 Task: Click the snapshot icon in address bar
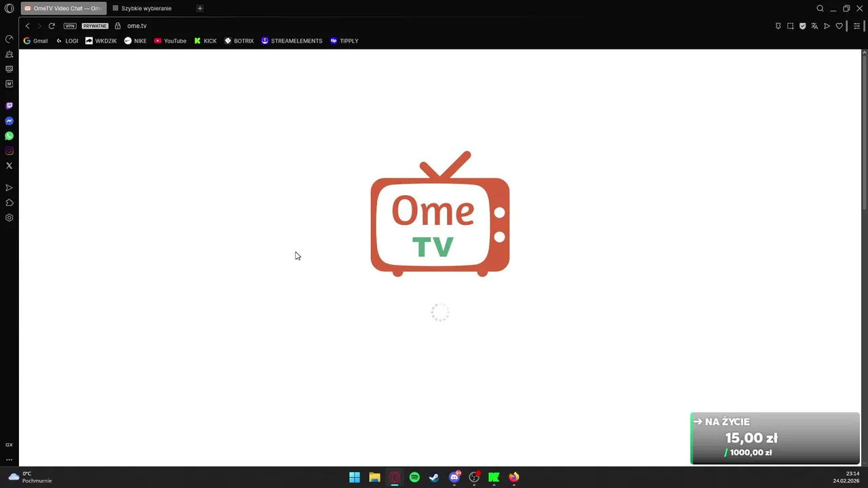pos(790,26)
